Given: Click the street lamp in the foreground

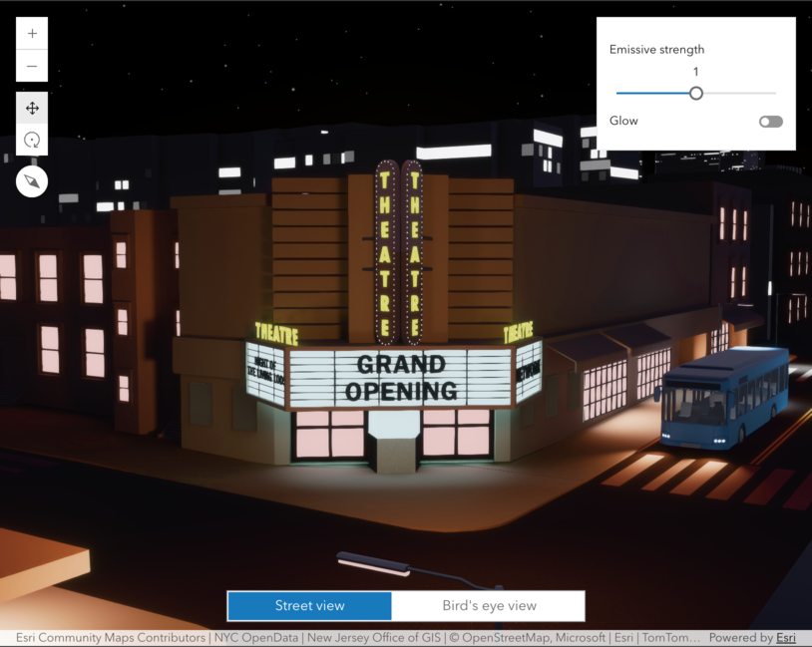Looking at the screenshot, I should [x=374, y=563].
